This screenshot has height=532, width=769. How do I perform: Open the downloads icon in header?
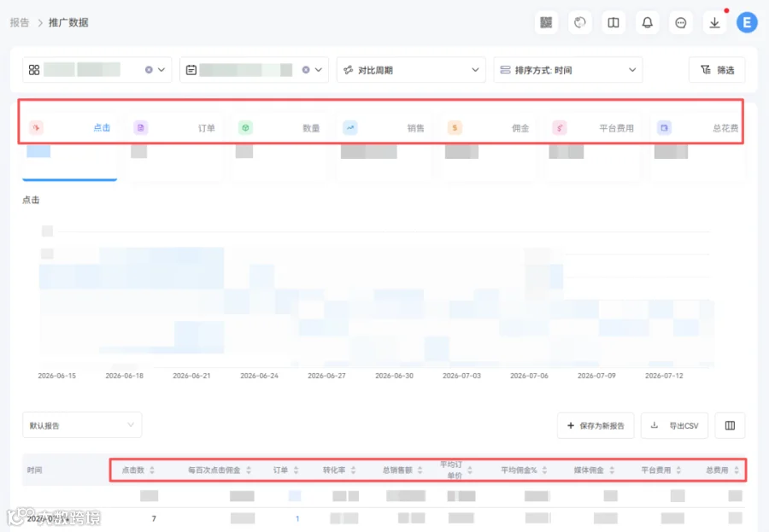point(714,22)
